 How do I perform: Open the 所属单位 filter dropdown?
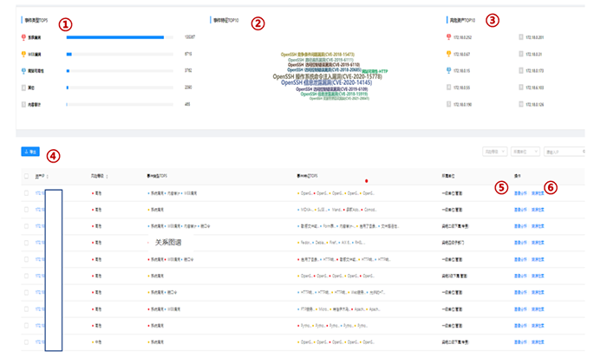pyautogui.click(x=525, y=152)
